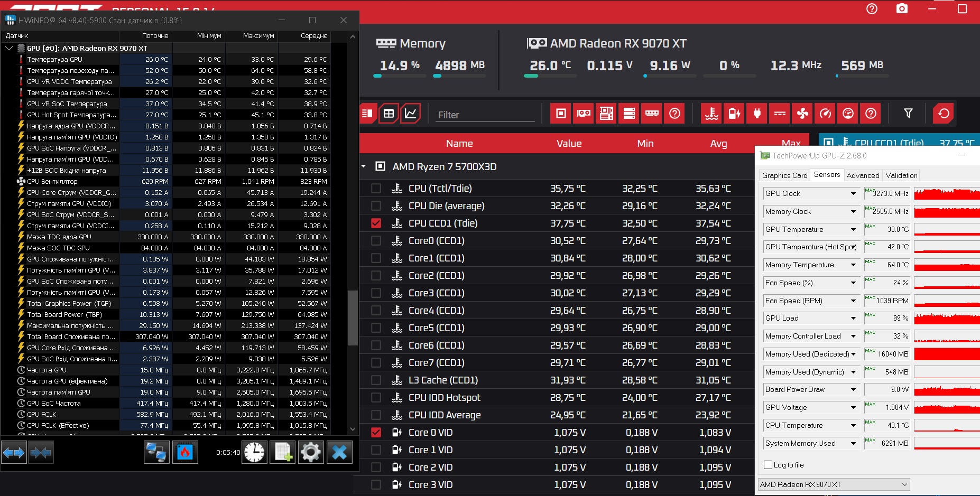Viewport: 980px width, 496px height.
Task: Focus the Filter field in OCCT
Action: point(485,115)
